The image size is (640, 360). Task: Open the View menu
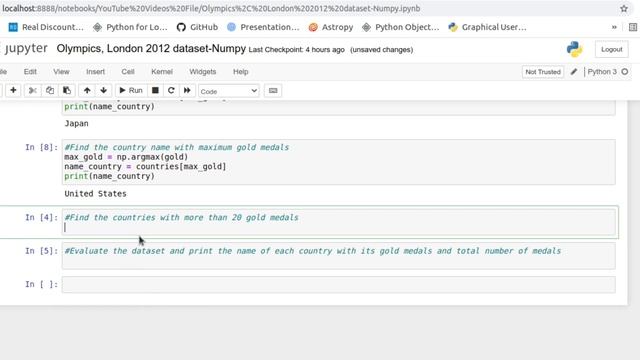tap(61, 71)
